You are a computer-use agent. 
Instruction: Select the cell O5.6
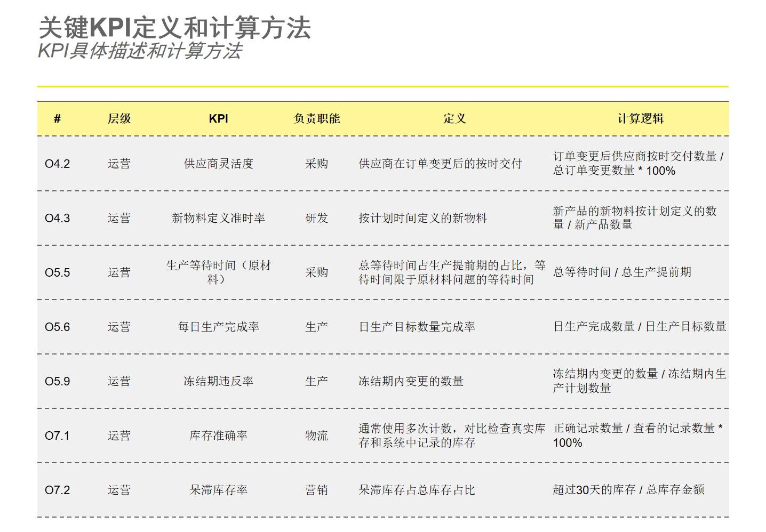click(57, 327)
